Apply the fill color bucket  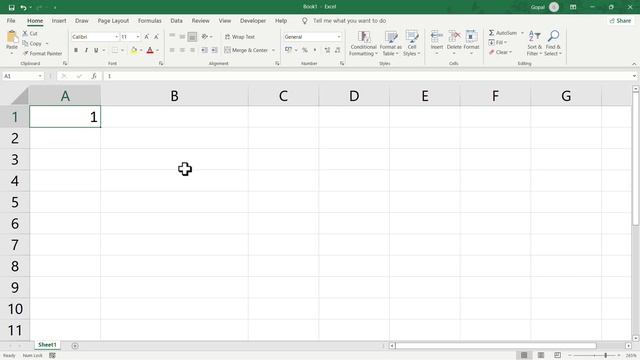pyautogui.click(x=134, y=50)
